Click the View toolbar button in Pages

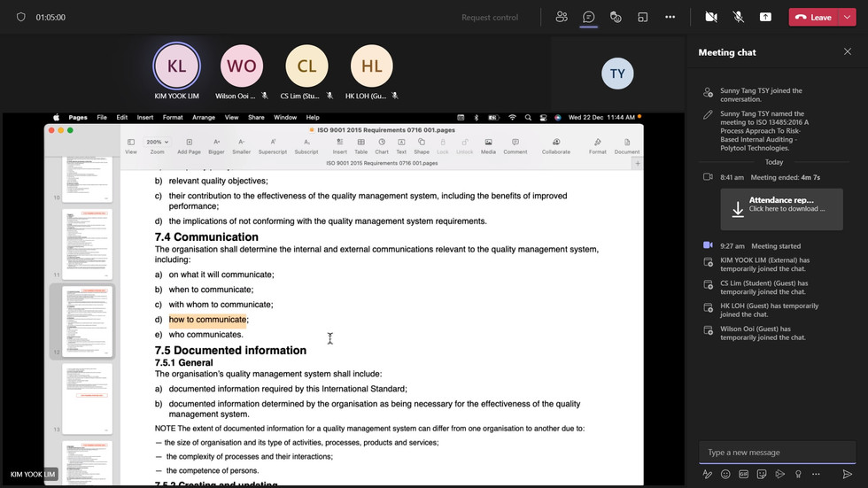[x=131, y=146]
